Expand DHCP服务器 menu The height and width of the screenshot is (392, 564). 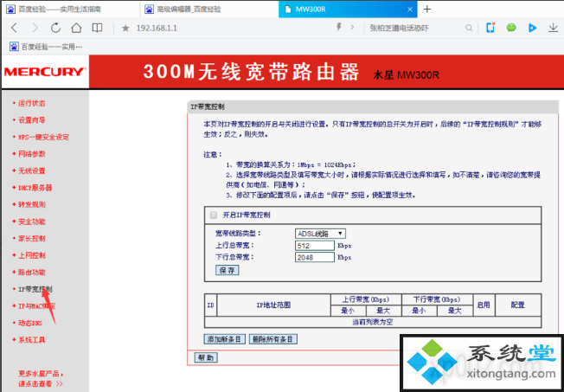click(x=35, y=188)
